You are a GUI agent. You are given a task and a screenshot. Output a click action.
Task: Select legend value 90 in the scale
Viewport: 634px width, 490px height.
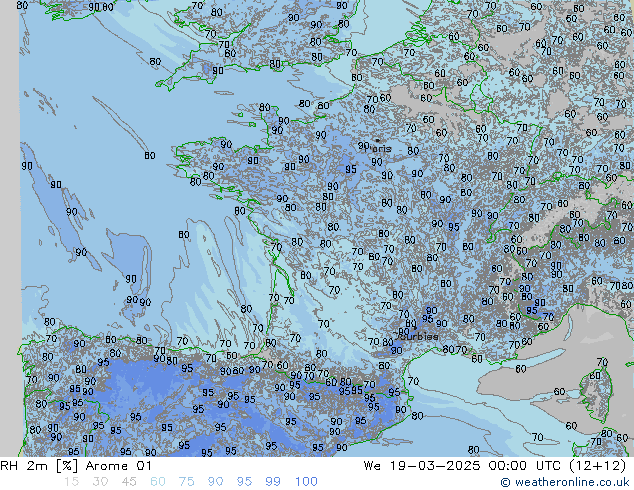tap(215, 482)
